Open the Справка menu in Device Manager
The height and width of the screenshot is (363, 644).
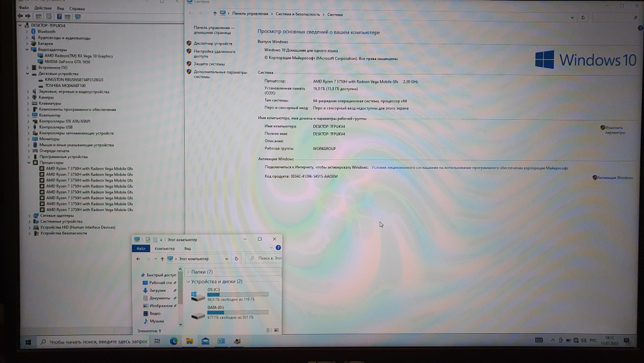click(x=77, y=8)
